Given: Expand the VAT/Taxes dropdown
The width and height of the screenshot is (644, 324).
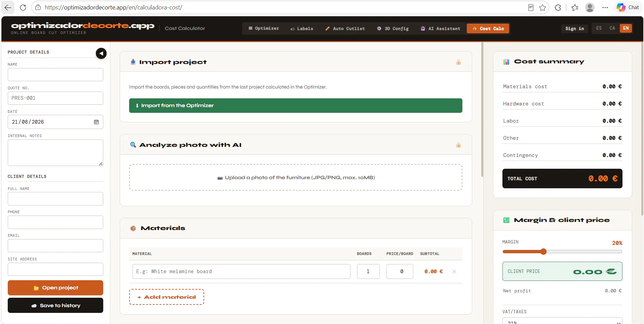Looking at the screenshot, I should 562,321.
